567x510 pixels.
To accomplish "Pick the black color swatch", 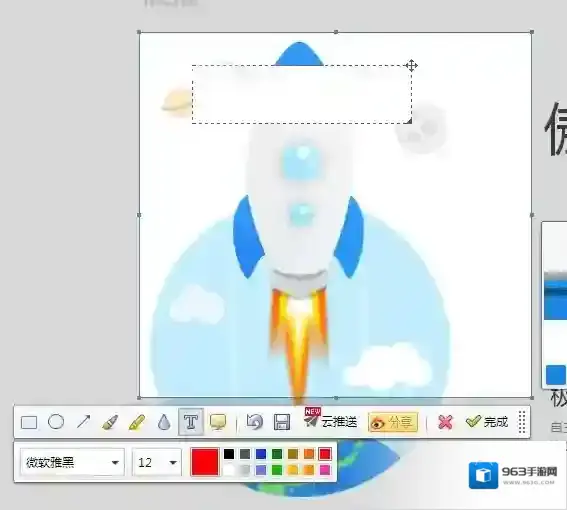I will tap(229, 454).
